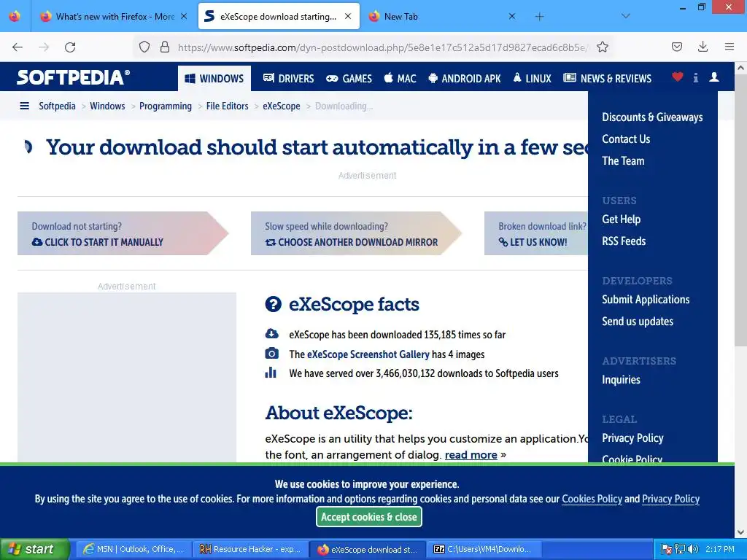The image size is (747, 560).
Task: Click to start download manually
Action: coord(123,233)
